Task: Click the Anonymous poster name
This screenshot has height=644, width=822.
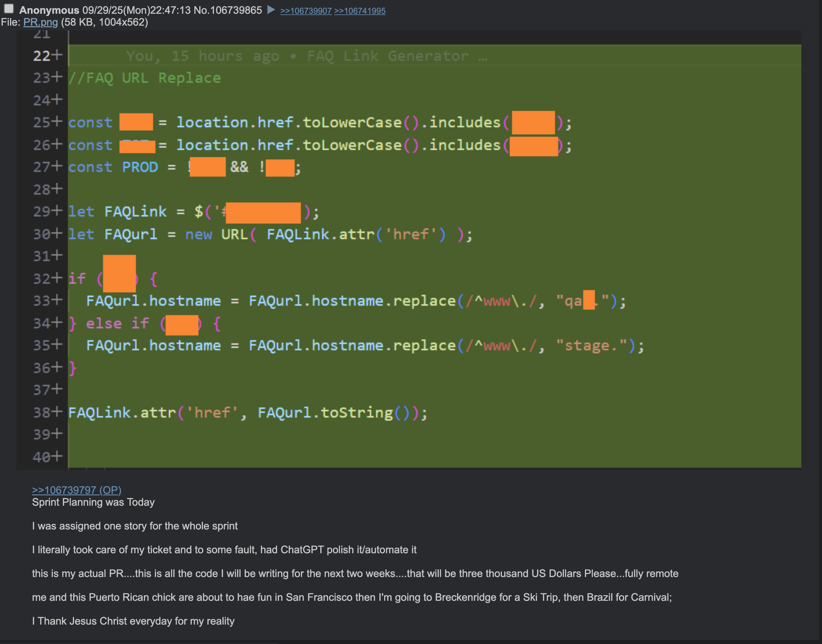Action: [x=49, y=10]
